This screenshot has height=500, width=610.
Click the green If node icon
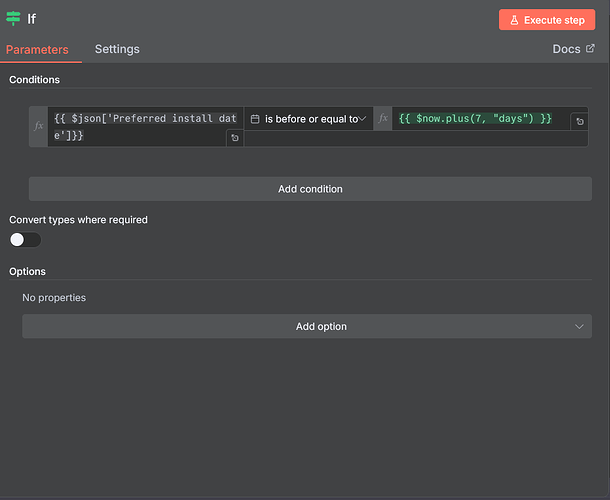pyautogui.click(x=14, y=19)
